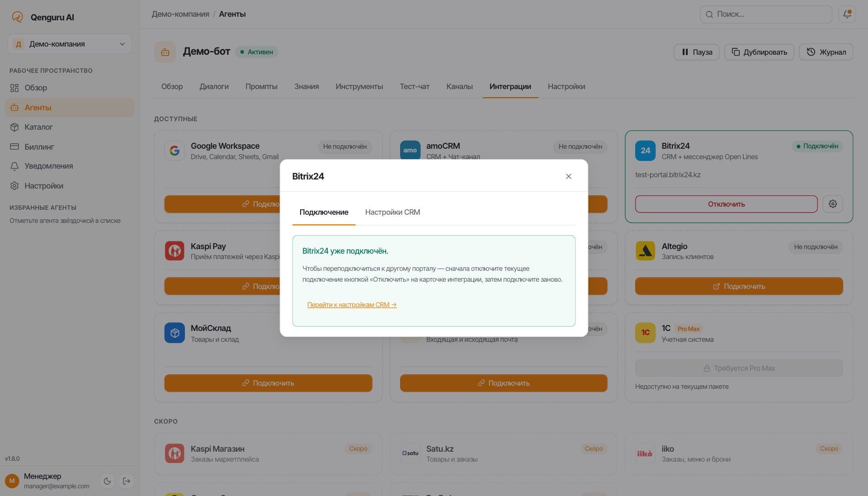Click test-portal.bitrix24.kz portal text

pyautogui.click(x=668, y=175)
